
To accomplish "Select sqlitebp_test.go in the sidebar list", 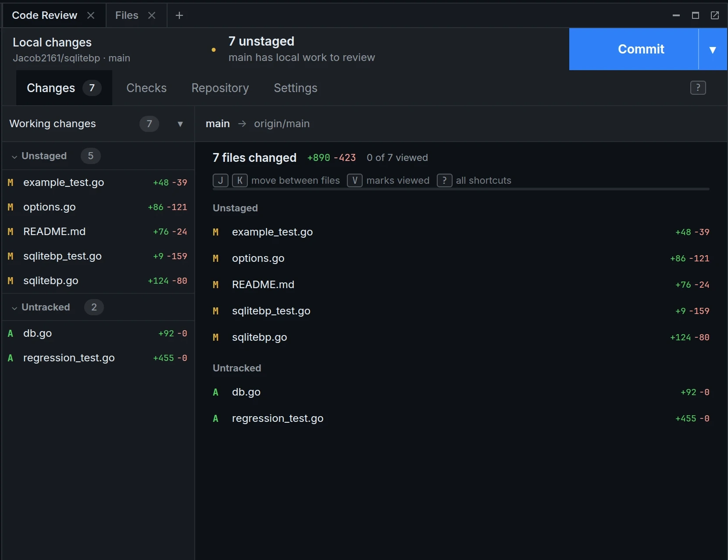I will pyautogui.click(x=98, y=256).
